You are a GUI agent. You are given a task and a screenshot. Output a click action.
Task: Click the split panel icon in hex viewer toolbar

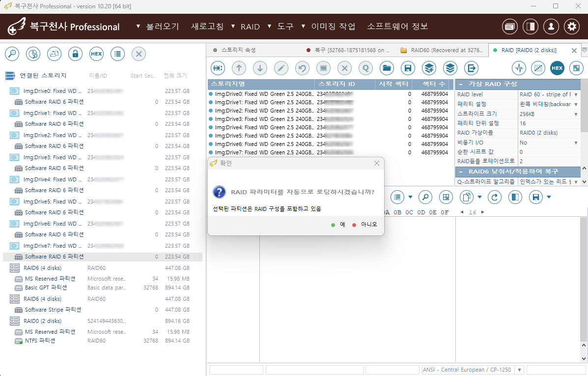point(515,197)
